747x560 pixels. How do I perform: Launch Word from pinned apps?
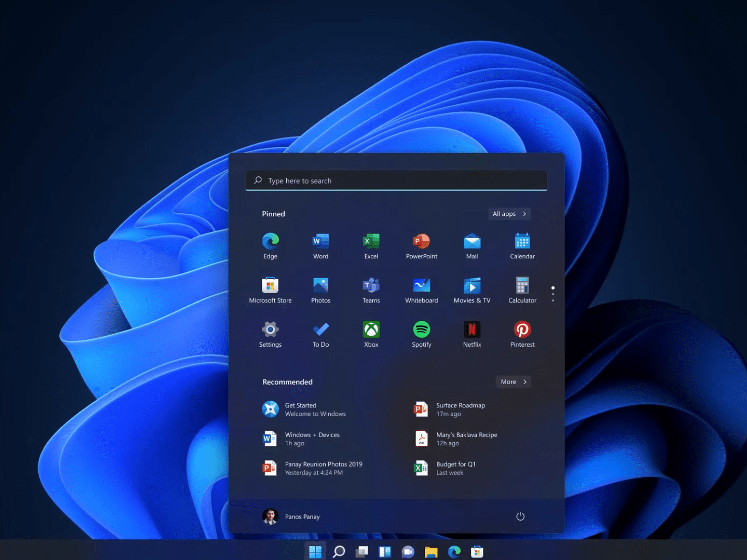321,246
